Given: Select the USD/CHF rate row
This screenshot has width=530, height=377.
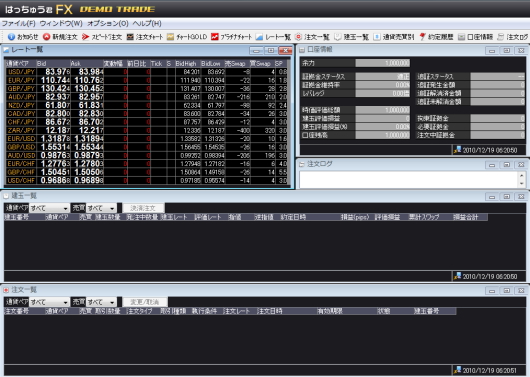Looking at the screenshot, I should pos(146,181).
